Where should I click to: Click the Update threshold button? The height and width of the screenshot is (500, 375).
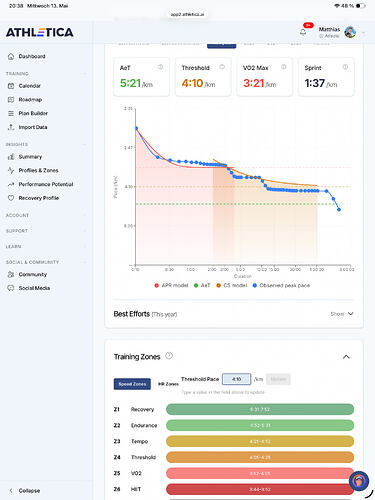click(x=278, y=379)
